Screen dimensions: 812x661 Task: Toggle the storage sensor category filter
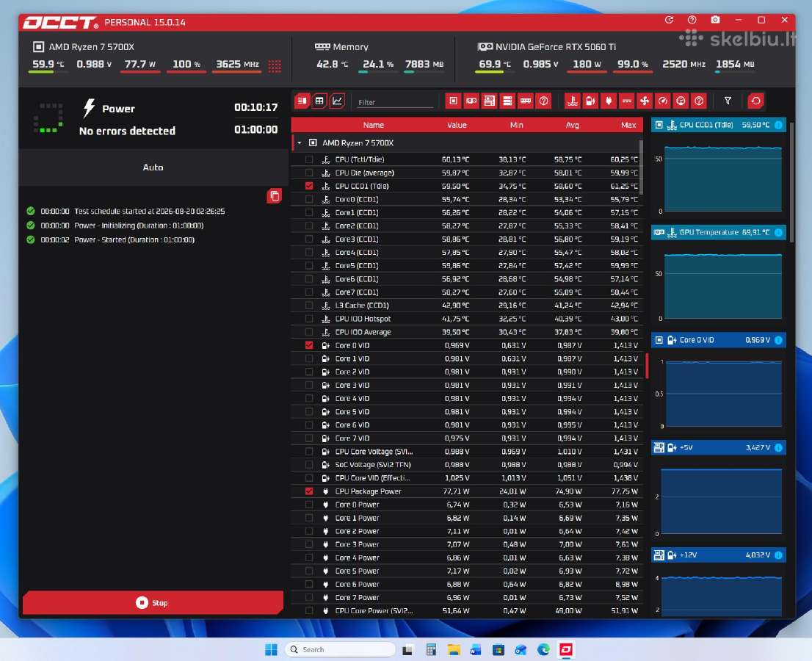(507, 101)
